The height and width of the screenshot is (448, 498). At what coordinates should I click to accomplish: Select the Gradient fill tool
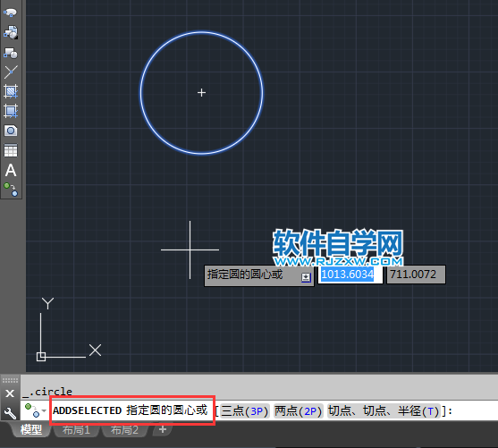[11, 111]
